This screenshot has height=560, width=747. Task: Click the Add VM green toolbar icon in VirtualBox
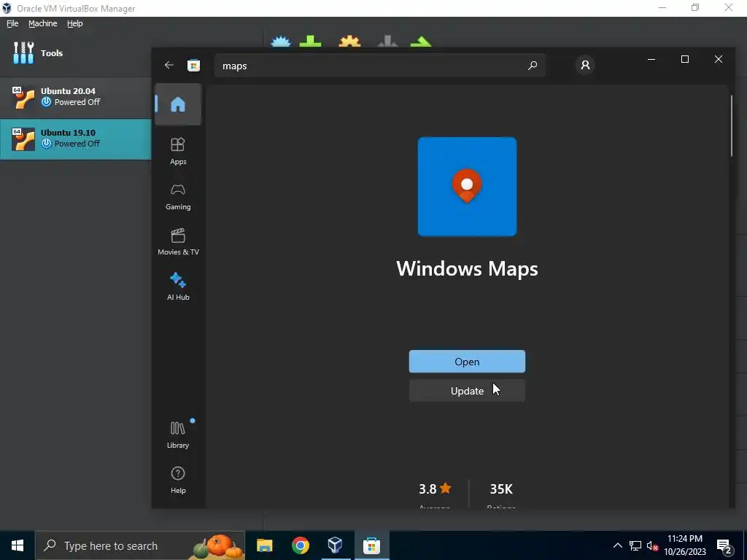pos(310,42)
